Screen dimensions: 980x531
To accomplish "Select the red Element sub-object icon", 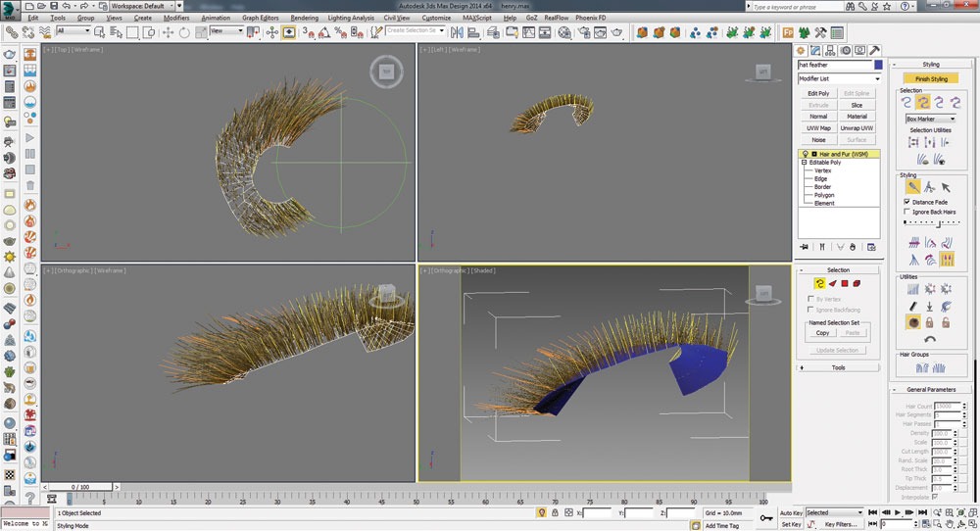I will [x=857, y=283].
